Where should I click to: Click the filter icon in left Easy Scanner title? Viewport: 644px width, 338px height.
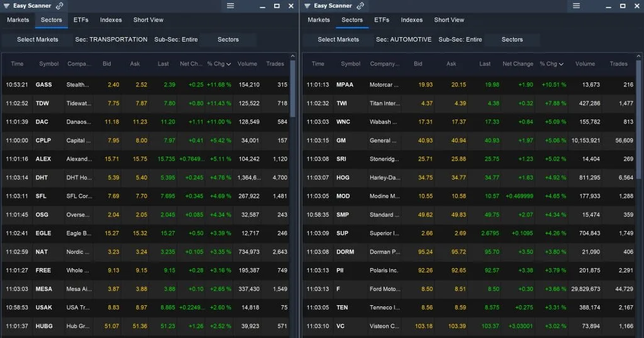[6, 6]
